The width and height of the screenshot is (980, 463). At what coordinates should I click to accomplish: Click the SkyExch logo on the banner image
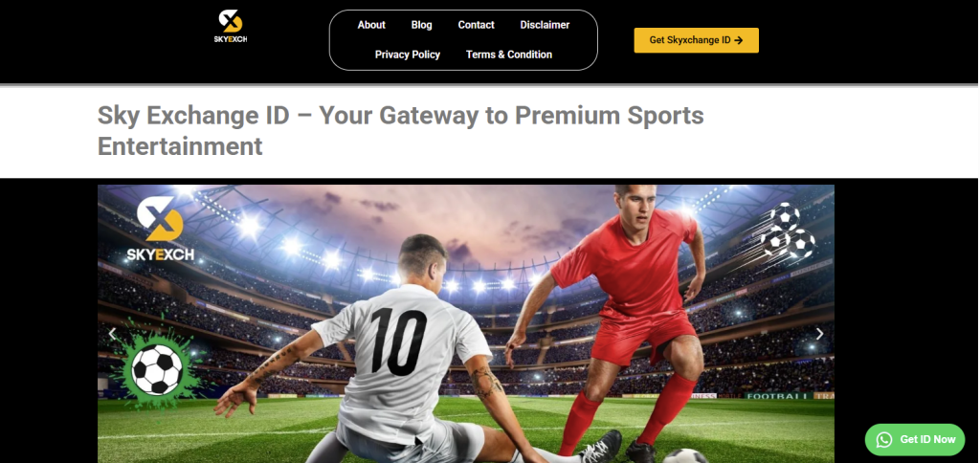click(x=160, y=230)
